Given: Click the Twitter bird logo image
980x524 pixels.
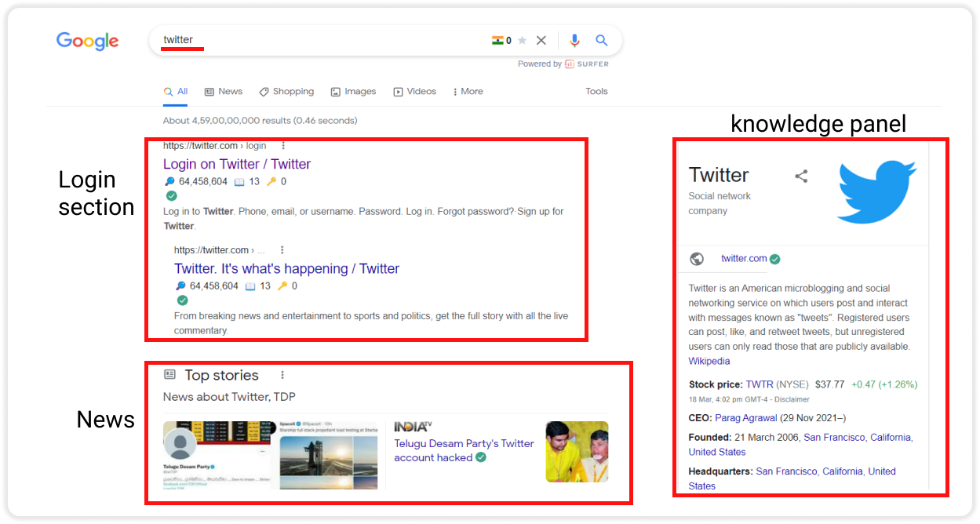Looking at the screenshot, I should [x=876, y=191].
